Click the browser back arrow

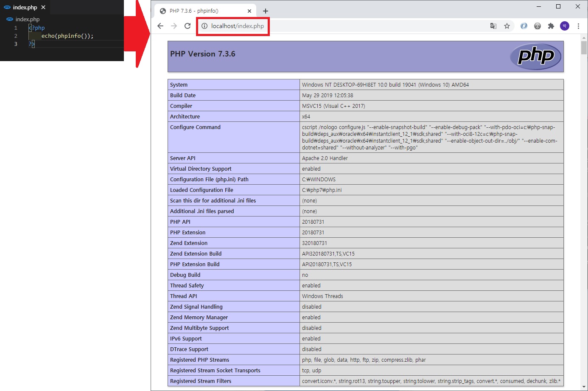pyautogui.click(x=160, y=26)
